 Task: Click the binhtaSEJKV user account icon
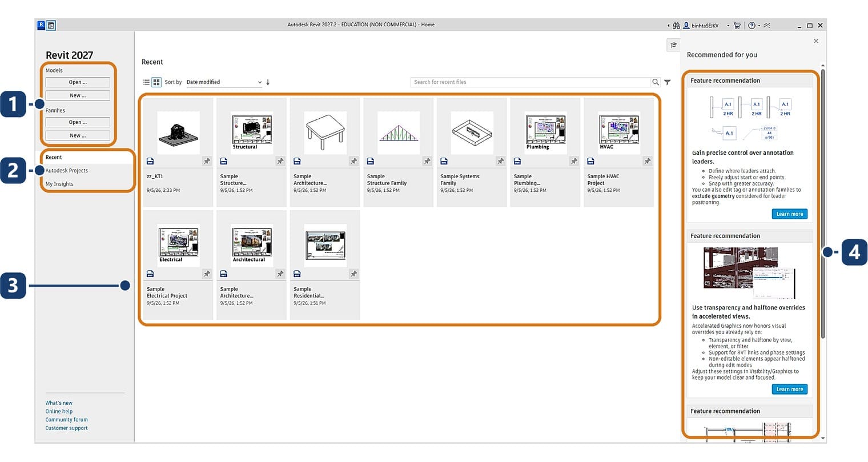[686, 26]
